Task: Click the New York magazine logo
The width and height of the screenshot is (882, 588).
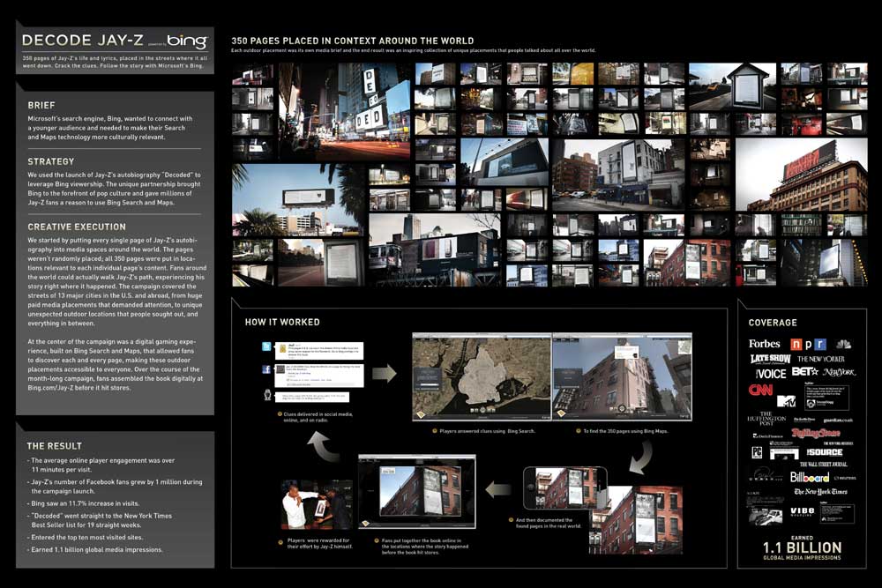Action: point(839,372)
